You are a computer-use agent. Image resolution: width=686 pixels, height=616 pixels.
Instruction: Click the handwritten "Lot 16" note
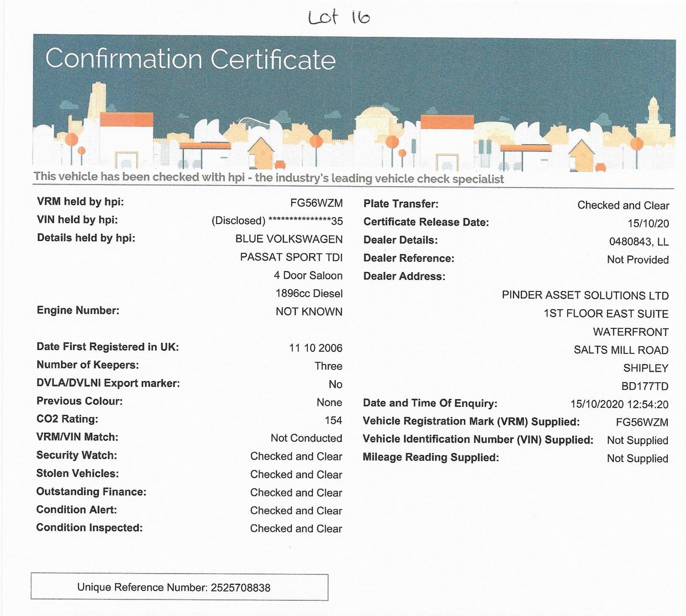(x=339, y=17)
